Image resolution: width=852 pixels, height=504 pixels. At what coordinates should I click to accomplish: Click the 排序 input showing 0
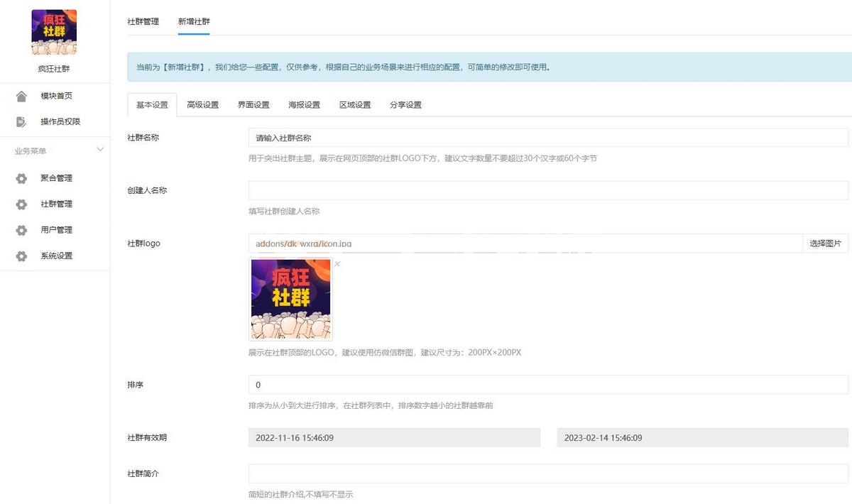tap(548, 385)
